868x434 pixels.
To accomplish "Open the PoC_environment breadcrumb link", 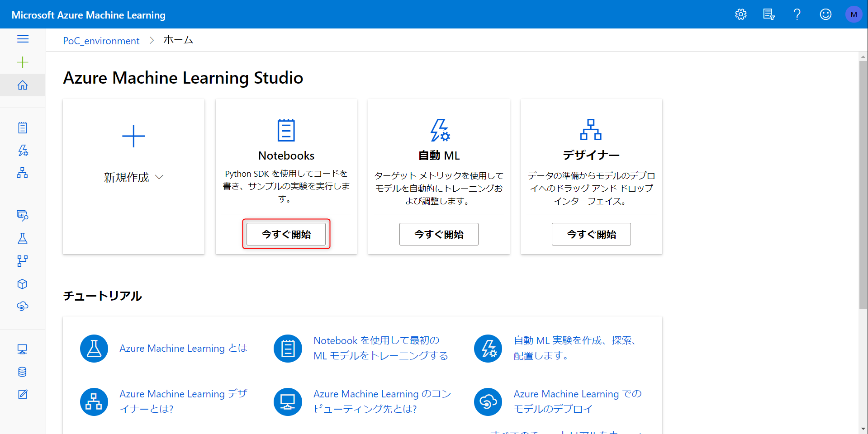I will (101, 41).
